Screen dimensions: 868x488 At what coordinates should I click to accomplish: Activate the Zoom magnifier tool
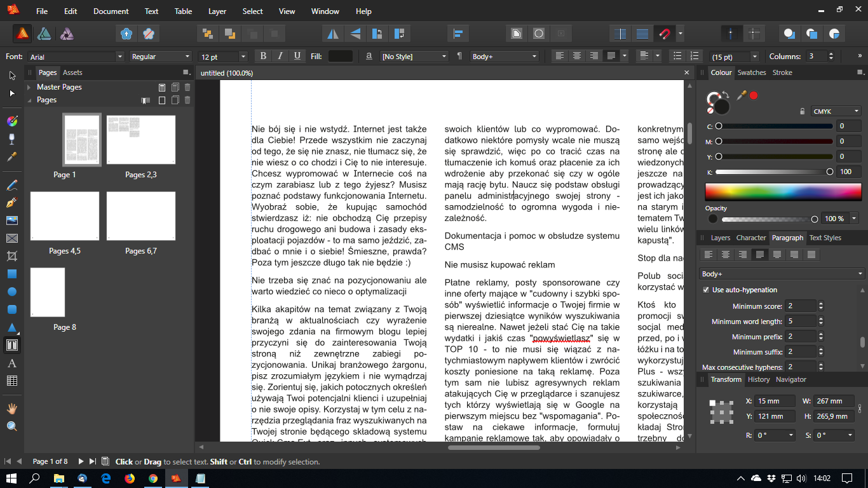pyautogui.click(x=11, y=426)
